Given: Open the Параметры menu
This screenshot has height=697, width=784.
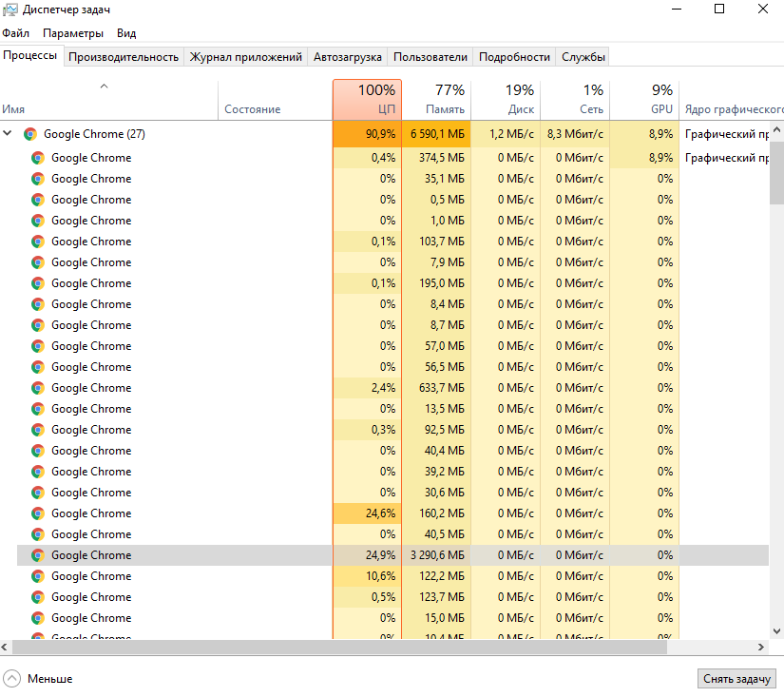Looking at the screenshot, I should (73, 33).
